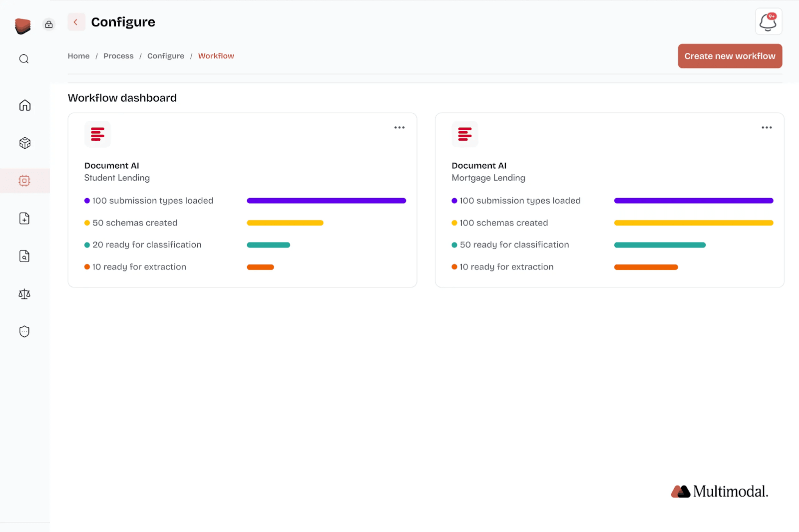Click "20 ready for classification" text
This screenshot has height=532, width=799.
point(147,245)
